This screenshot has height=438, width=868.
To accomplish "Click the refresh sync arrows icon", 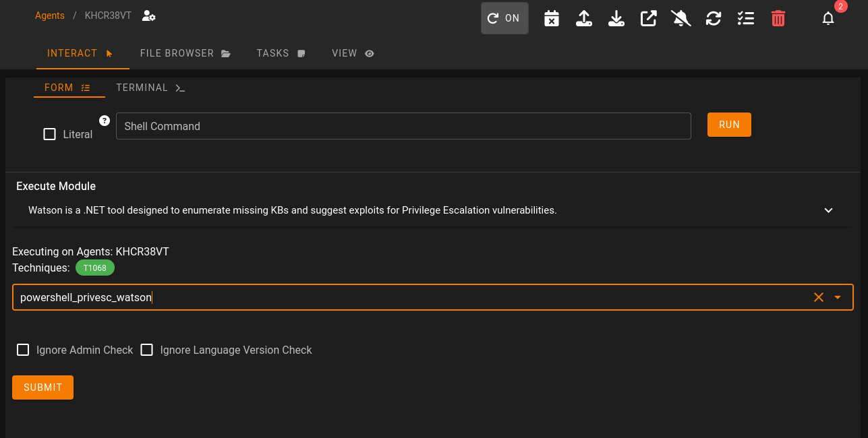I will coord(714,18).
